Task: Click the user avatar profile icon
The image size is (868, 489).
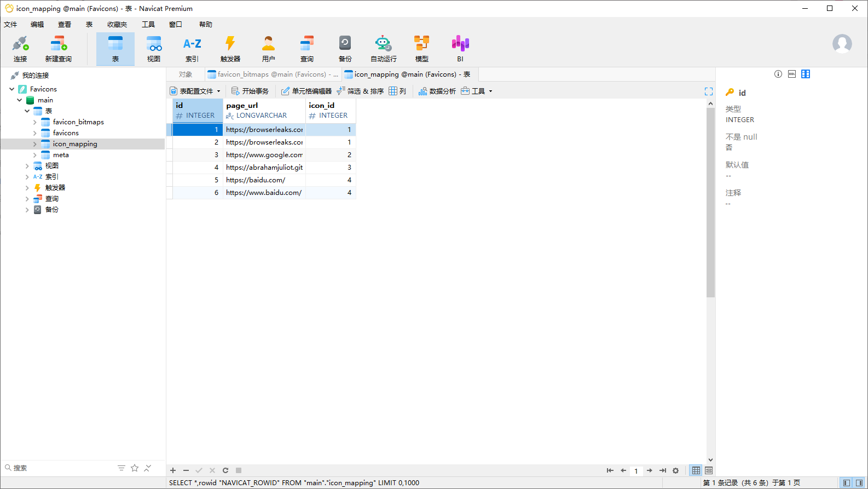Action: click(x=842, y=43)
